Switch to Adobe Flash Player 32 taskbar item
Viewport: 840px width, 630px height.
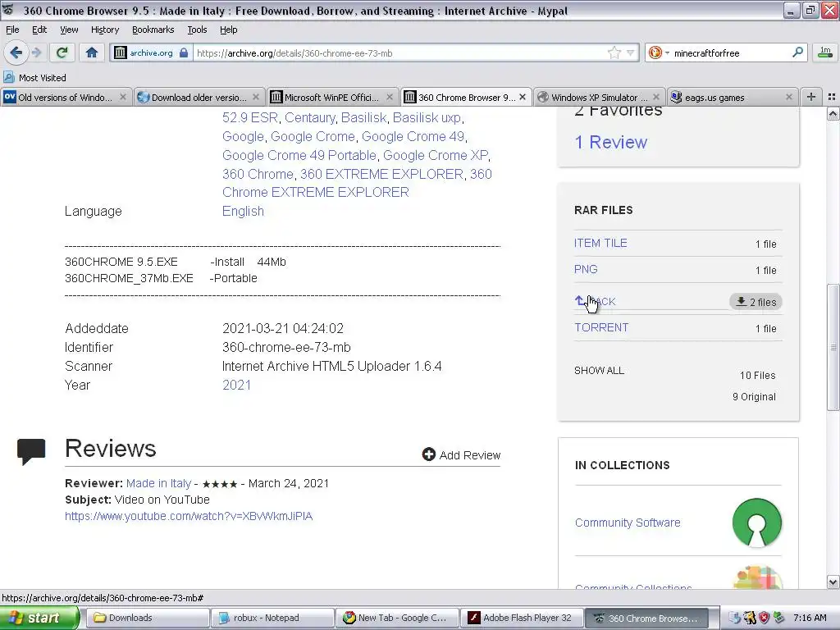pos(522,618)
